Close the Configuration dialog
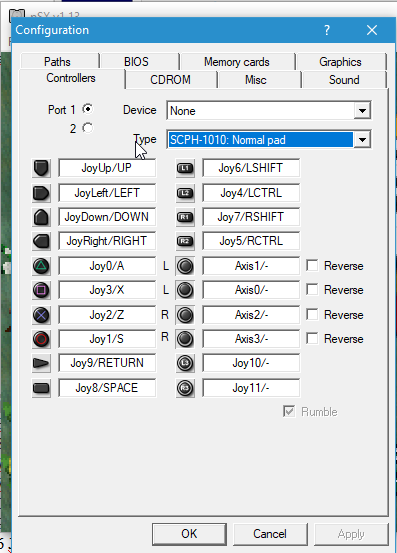The height and width of the screenshot is (553, 397). coord(372,30)
